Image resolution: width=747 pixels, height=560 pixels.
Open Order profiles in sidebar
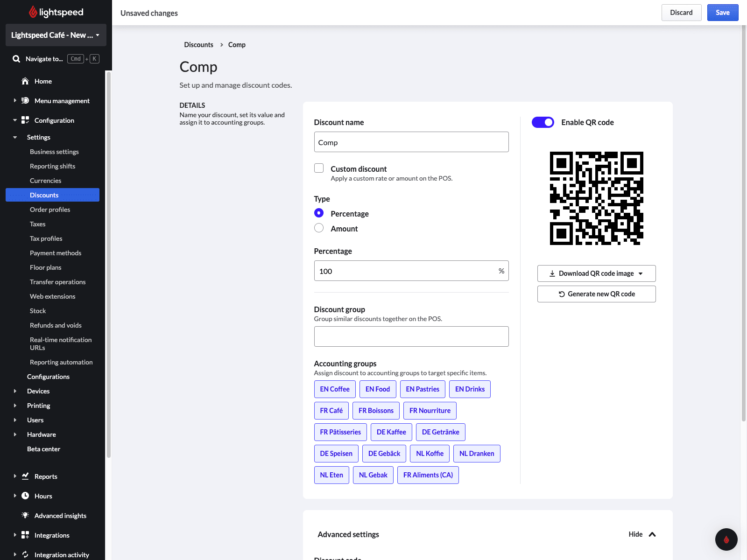[x=50, y=210]
